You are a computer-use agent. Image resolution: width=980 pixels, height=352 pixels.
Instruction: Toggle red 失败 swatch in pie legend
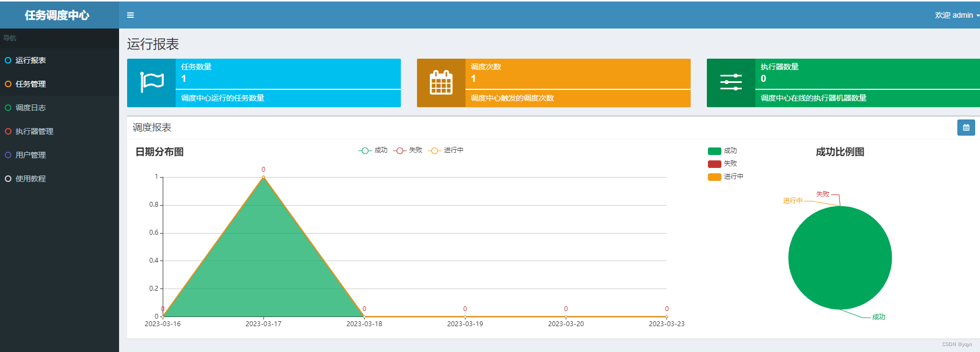(x=714, y=164)
